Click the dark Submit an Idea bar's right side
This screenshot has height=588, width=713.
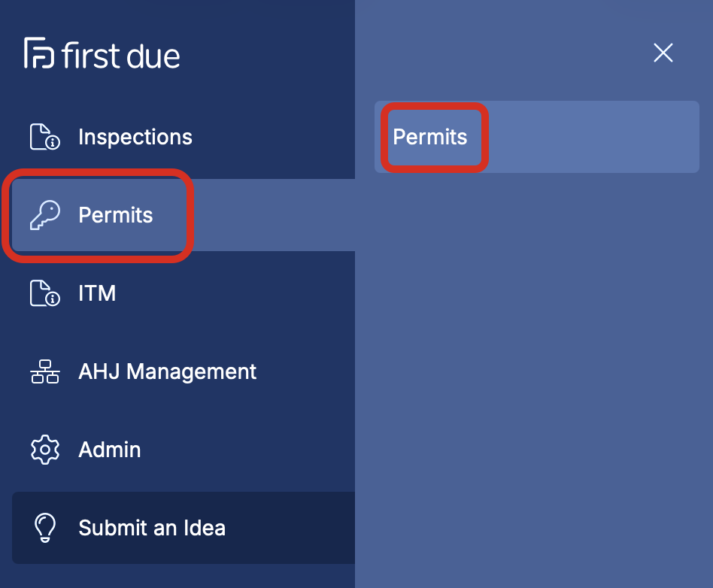click(296, 528)
